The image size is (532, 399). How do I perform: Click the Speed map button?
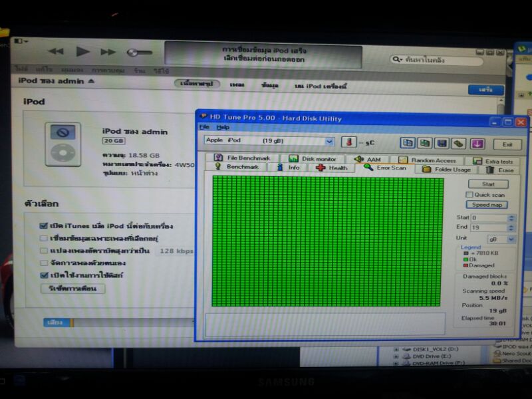point(487,205)
